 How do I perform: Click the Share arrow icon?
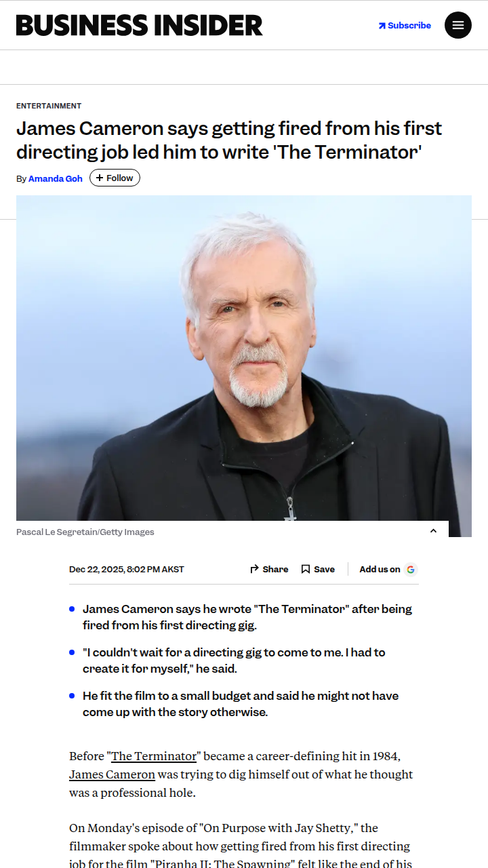[x=255, y=569]
